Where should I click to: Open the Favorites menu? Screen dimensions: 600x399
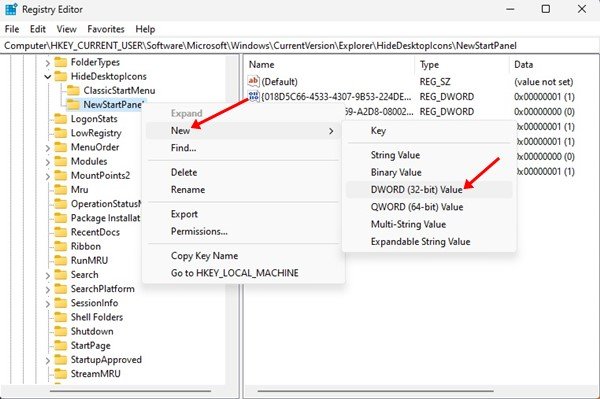click(106, 29)
